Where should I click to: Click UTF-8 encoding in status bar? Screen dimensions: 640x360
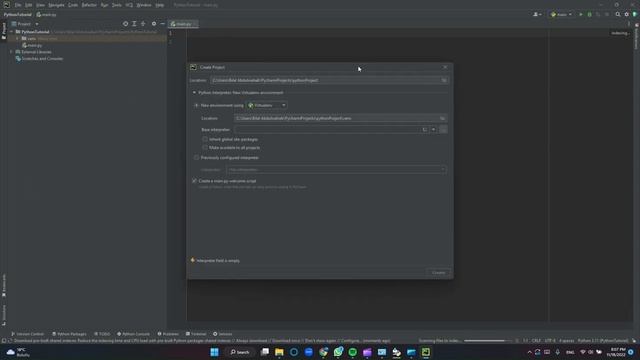(550, 340)
